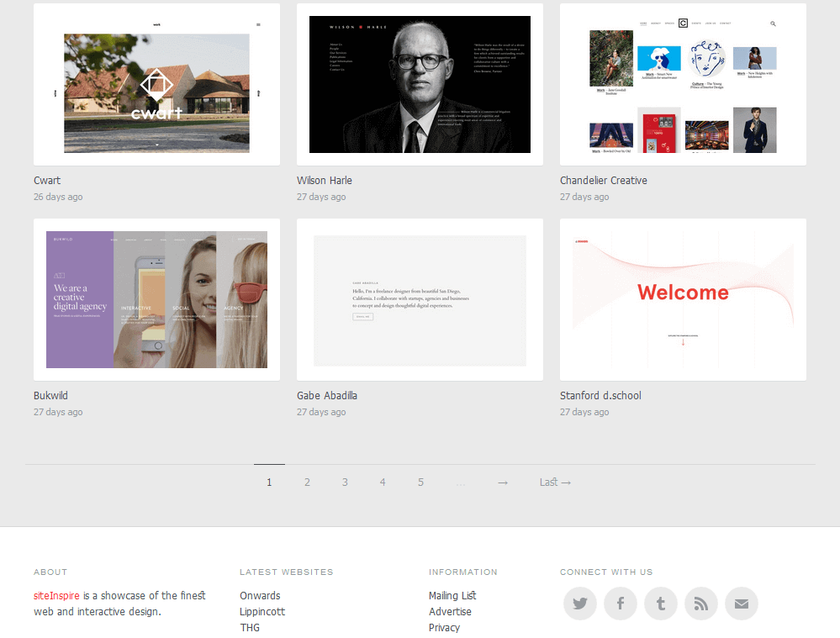Click the 'CONNECT WITH US' heading
This screenshot has height=638, width=840.
[606, 572]
